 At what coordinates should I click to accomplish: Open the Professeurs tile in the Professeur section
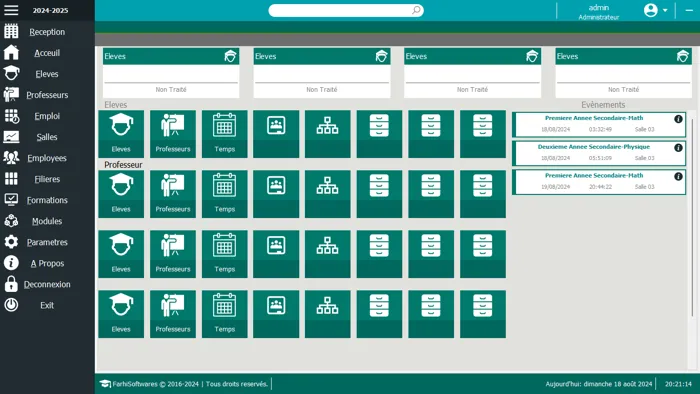(x=173, y=194)
